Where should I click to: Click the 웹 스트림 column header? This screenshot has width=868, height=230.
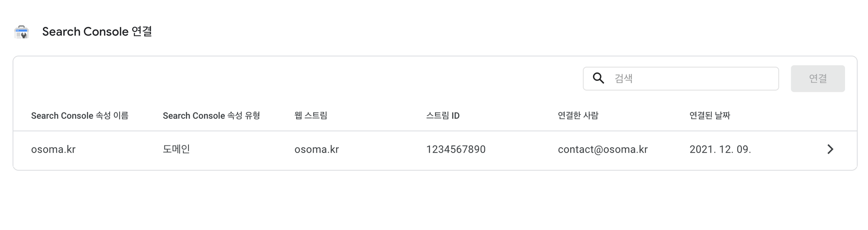coord(311,116)
